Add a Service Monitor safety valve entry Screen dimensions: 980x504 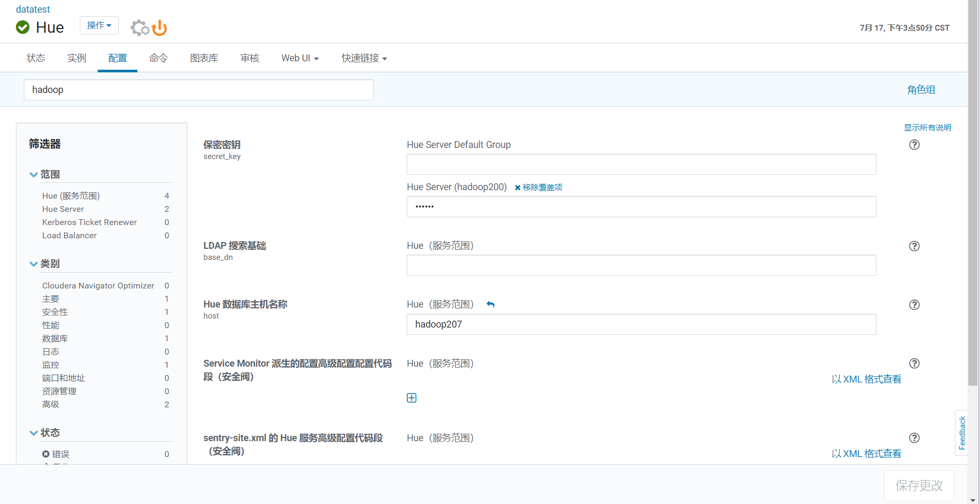pos(412,398)
